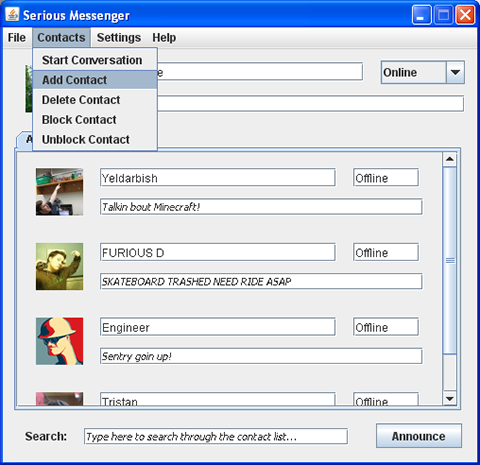Open the File menu
This screenshot has height=465, width=480.
point(17,37)
